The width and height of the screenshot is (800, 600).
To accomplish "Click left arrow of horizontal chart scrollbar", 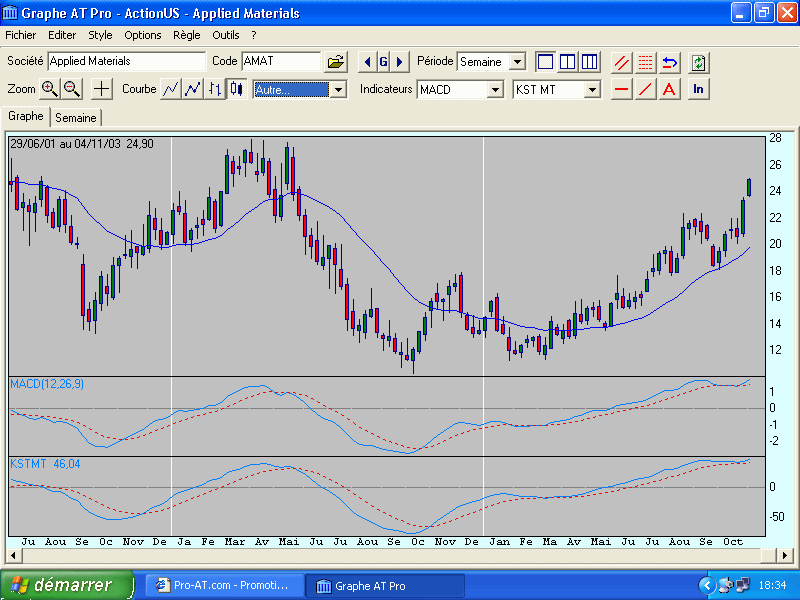I will (13, 555).
